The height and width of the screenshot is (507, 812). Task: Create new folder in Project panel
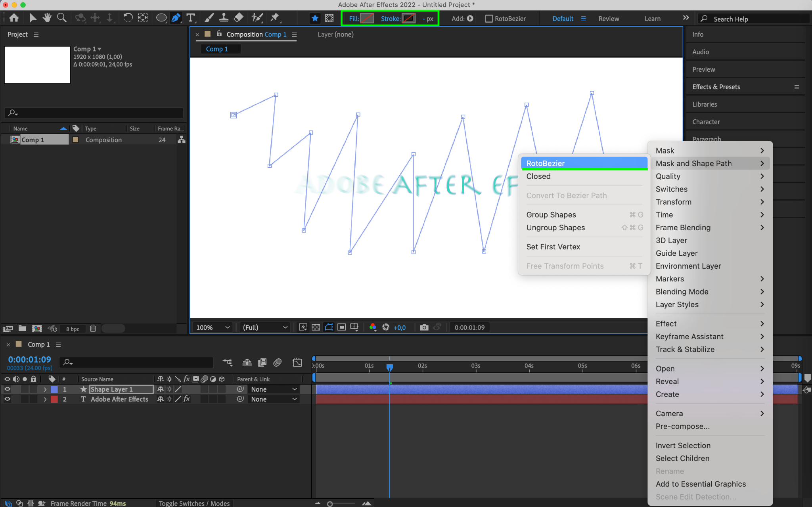click(x=22, y=329)
